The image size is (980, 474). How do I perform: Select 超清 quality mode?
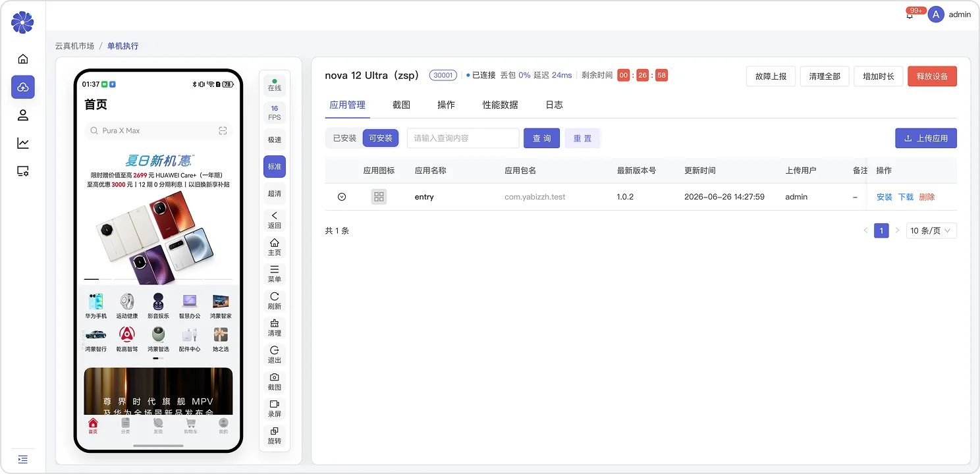[275, 194]
